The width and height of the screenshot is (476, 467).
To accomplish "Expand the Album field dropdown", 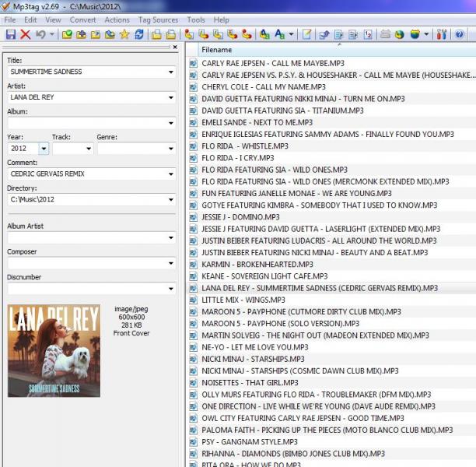I will click(x=171, y=123).
